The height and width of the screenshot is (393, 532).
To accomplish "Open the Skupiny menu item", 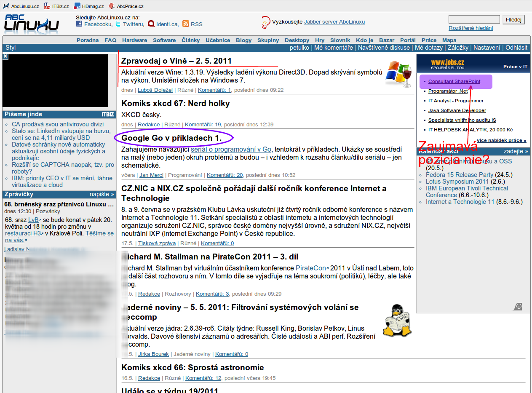I will 268,40.
